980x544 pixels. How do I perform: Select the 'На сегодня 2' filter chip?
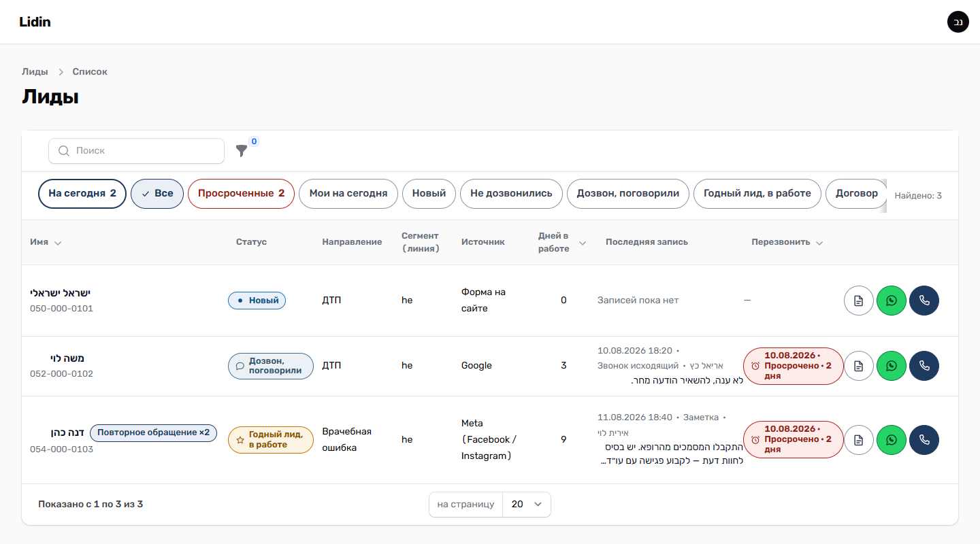(x=82, y=193)
